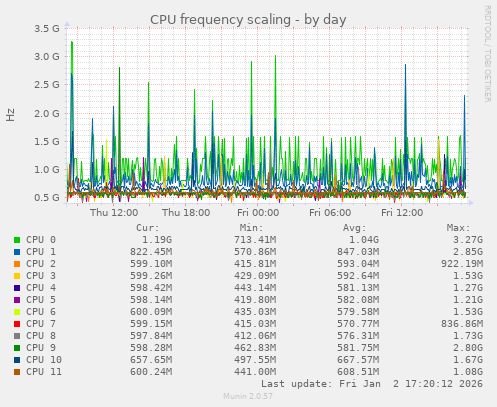The image size is (497, 407).
Task: Click the 'CPU 5' legend label
Action: (41, 300)
